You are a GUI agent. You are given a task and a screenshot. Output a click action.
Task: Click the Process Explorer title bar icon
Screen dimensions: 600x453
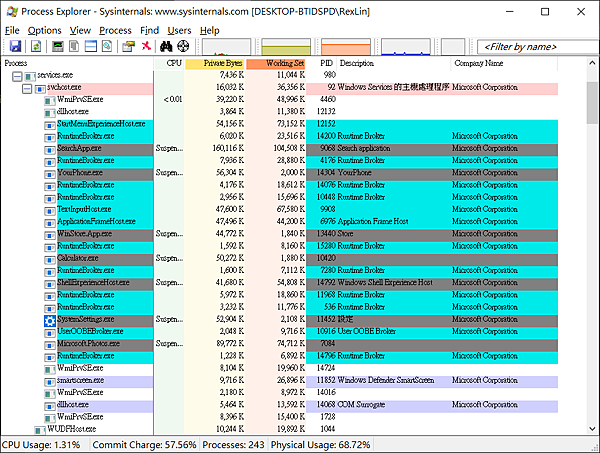(12, 11)
